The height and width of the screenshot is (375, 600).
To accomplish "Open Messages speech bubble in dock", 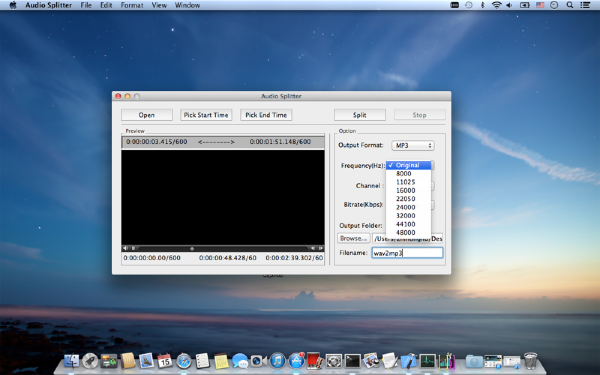I will [x=240, y=361].
